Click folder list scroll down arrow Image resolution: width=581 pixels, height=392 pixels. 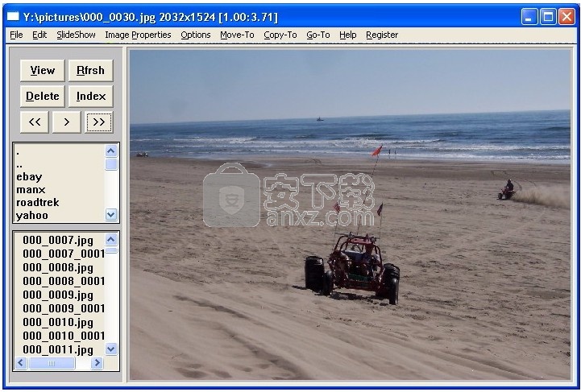(x=111, y=214)
